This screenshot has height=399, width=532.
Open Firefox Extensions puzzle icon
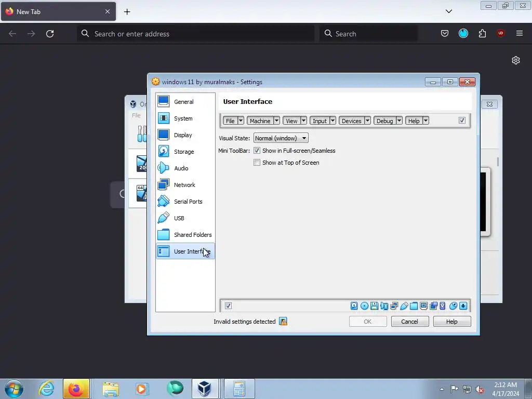(482, 33)
